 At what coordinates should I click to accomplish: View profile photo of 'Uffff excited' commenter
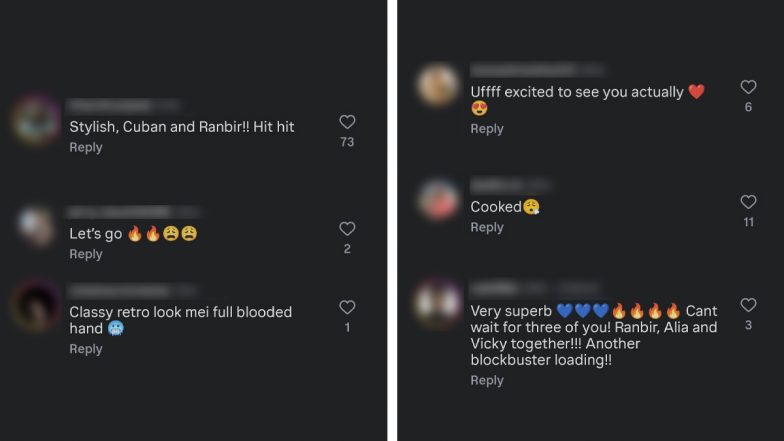(438, 85)
